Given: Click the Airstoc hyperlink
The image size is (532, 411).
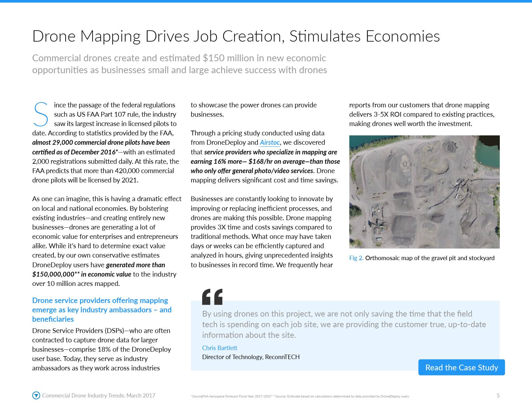Looking at the screenshot, I should point(270,142).
